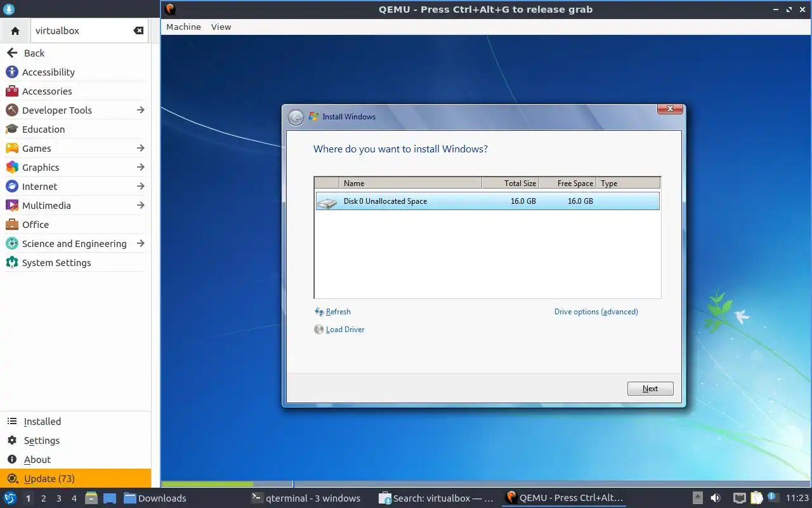Click the back arrow in Install Windows

pyautogui.click(x=296, y=117)
